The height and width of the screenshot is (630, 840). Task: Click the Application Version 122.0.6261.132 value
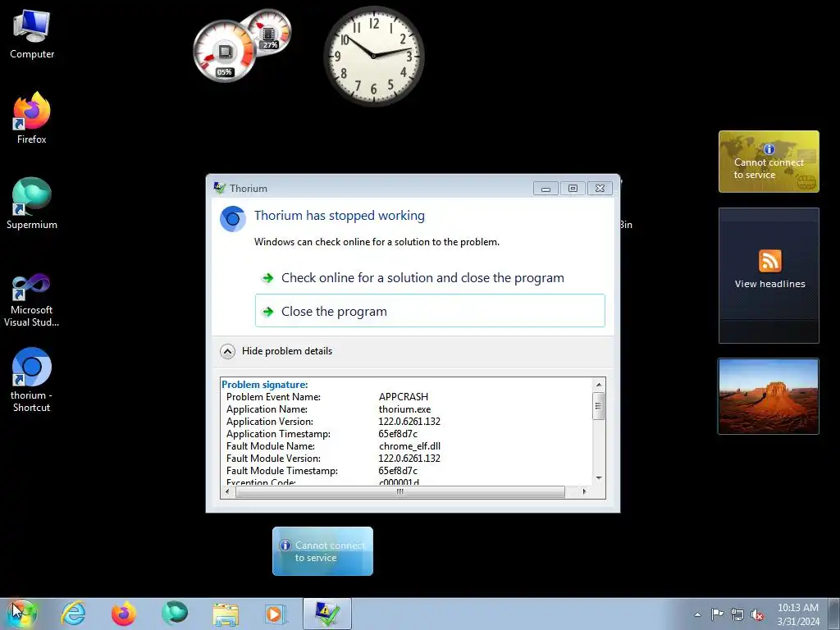pyautogui.click(x=409, y=422)
